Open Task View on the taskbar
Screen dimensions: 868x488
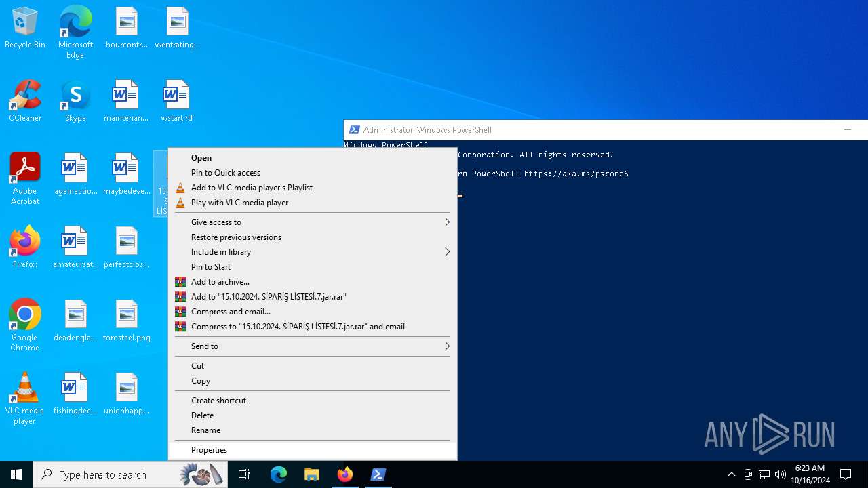coord(244,474)
